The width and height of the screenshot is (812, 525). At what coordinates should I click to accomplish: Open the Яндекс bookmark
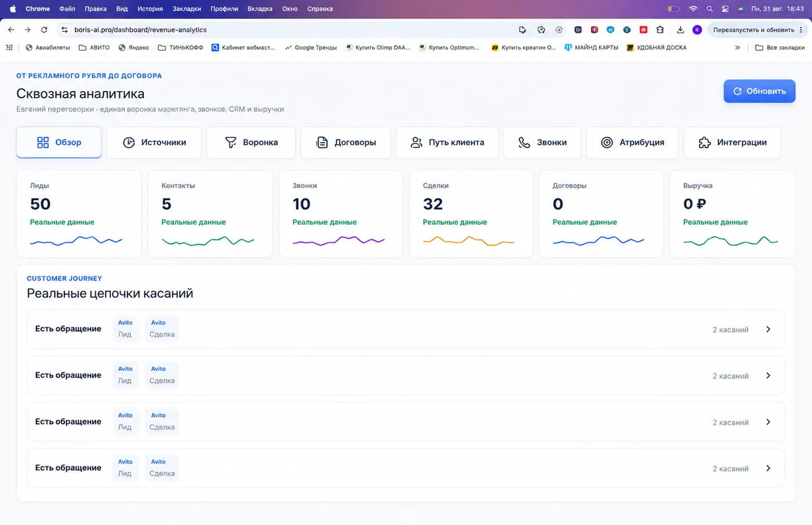[133, 48]
